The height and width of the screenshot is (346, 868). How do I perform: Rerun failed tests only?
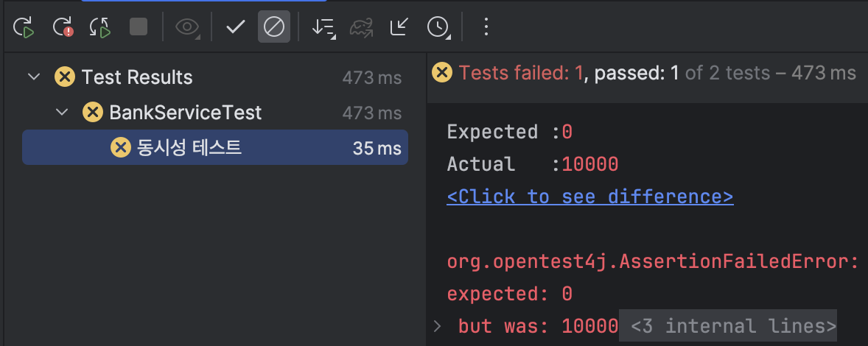[x=63, y=27]
